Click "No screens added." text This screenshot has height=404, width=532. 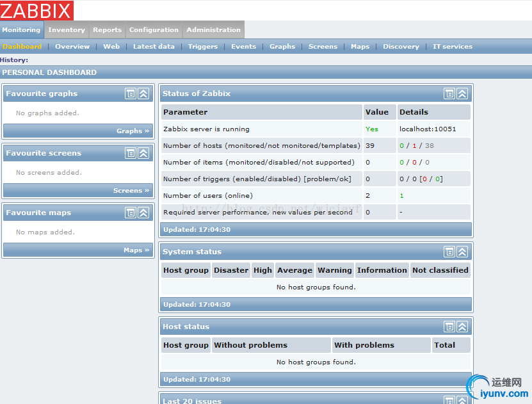[49, 173]
